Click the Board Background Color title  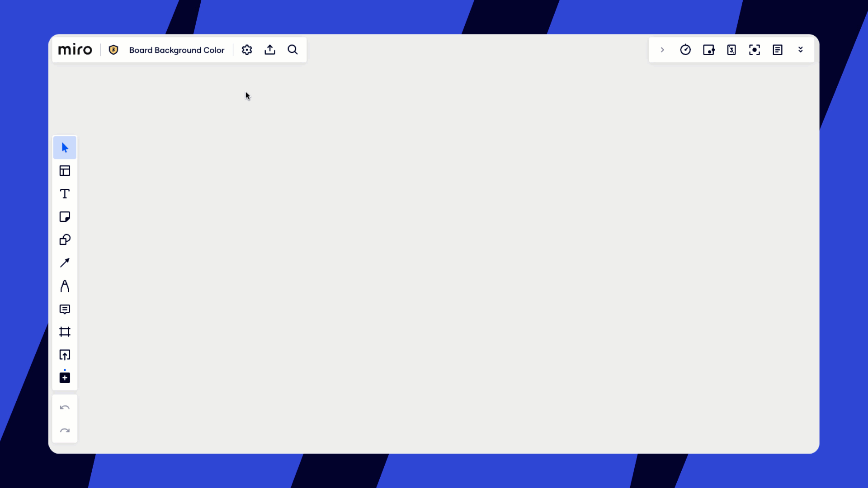[177, 50]
